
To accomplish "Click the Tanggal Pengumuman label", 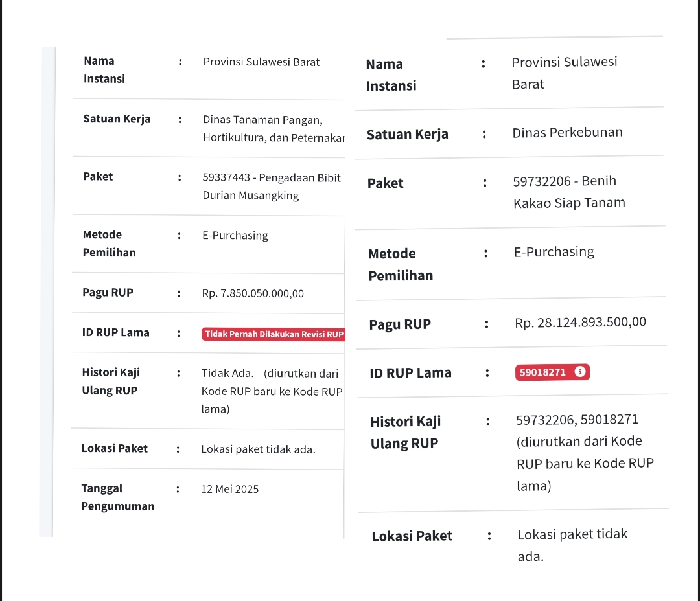I will click(117, 497).
